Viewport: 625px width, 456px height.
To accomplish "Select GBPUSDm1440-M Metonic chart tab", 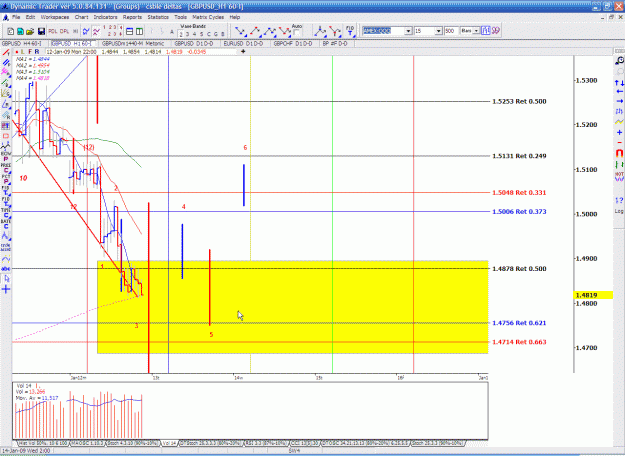I will pyautogui.click(x=133, y=43).
